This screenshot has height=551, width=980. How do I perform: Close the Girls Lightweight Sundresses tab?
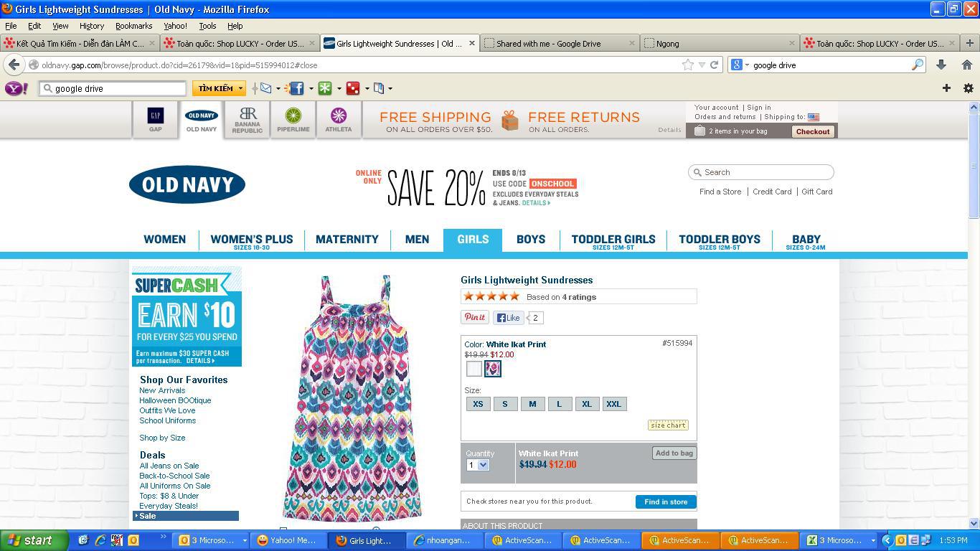pos(472,43)
